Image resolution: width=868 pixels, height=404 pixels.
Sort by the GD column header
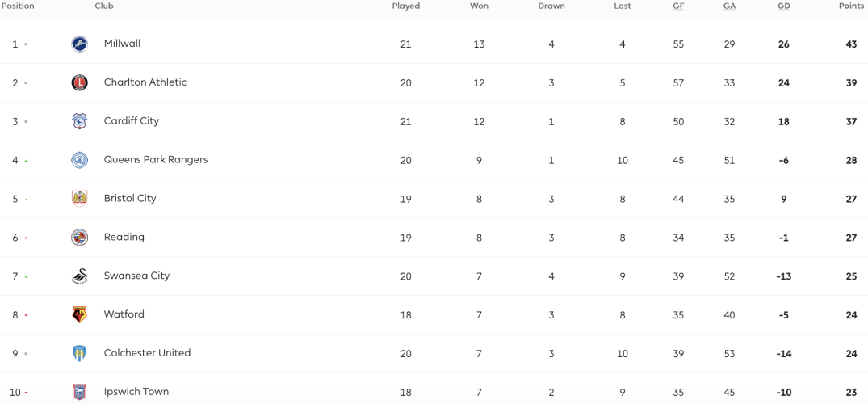tap(784, 6)
